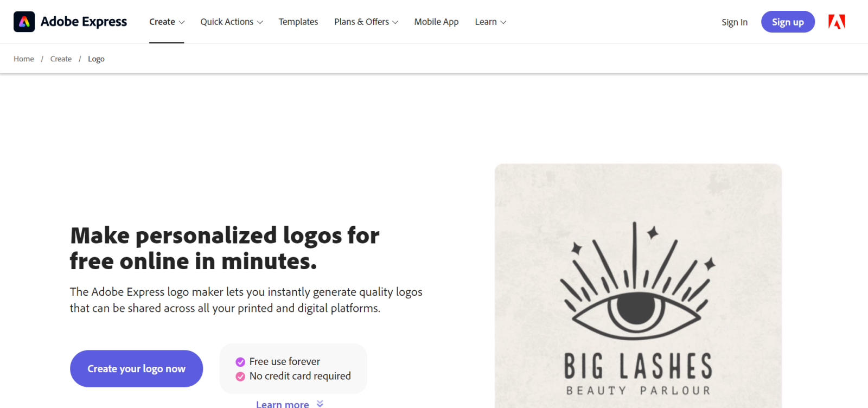Open the Mobile App page
The width and height of the screenshot is (868, 408).
(x=436, y=22)
